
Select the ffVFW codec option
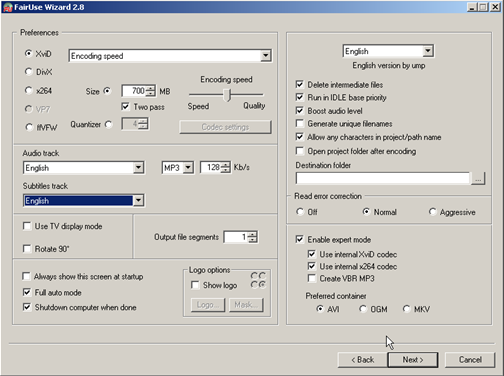(29, 127)
